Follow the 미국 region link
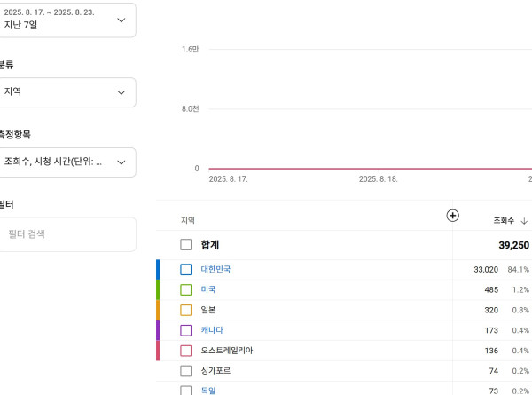Screen dimensions: 532x395 pos(208,289)
